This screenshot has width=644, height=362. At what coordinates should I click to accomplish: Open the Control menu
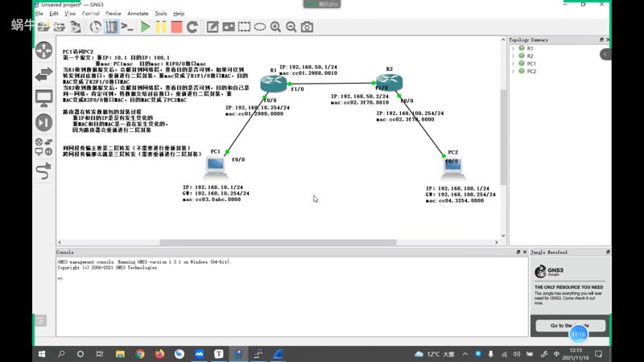[x=90, y=14]
